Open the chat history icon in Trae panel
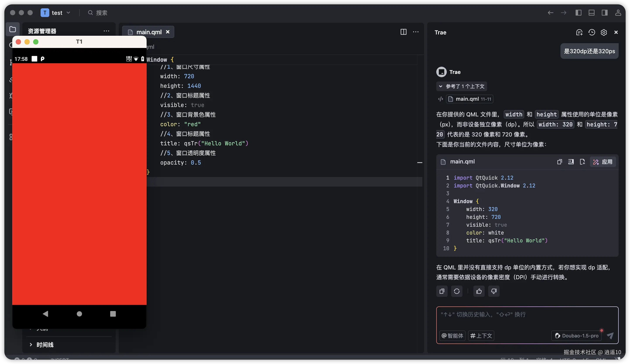The width and height of the screenshot is (630, 364). coord(592,32)
